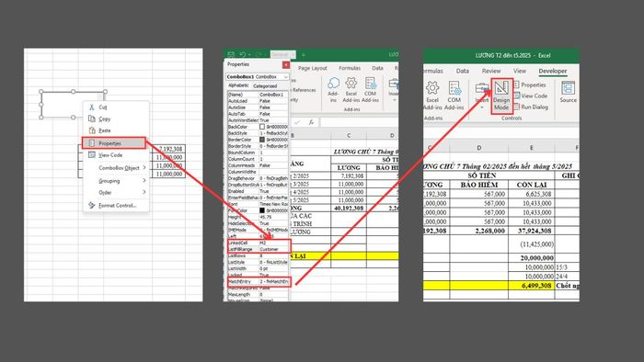Image resolution: width=644 pixels, height=362 pixels.
Task: Click the MatchEntry property value
Action: (273, 282)
